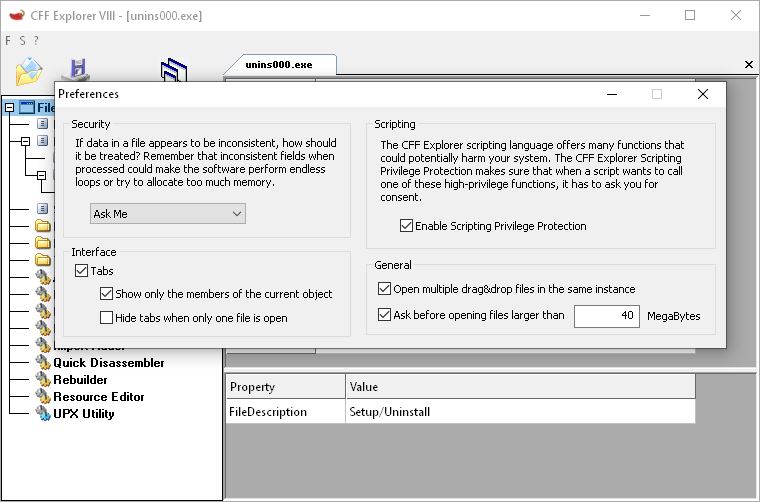Click the Preferences dialog title text
The image size is (760, 502).
tap(88, 94)
